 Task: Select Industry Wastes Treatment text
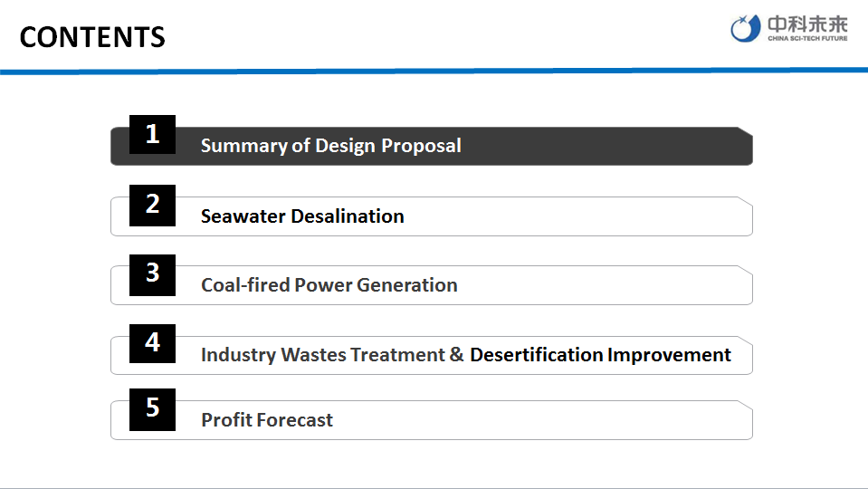(322, 355)
